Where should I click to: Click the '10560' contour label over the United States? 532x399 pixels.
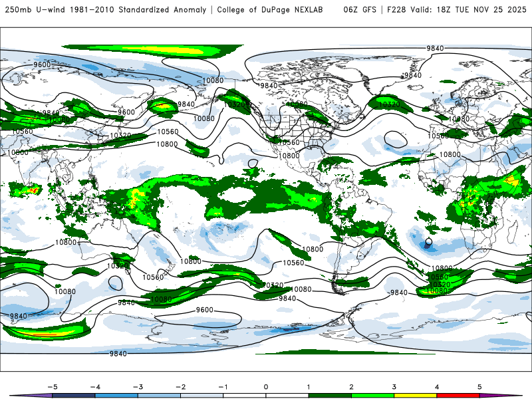coord(289,142)
